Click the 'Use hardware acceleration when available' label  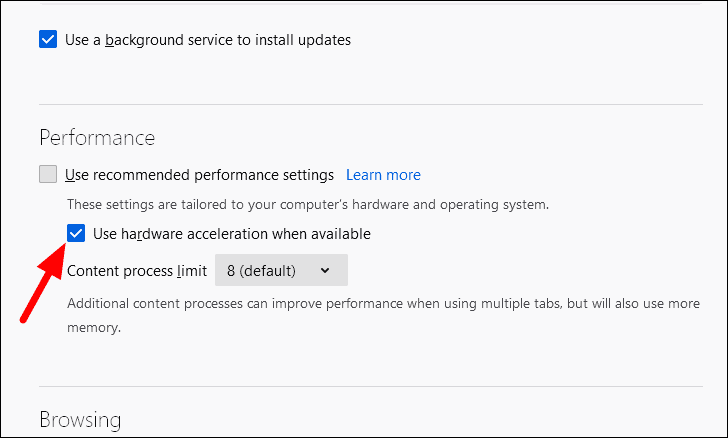[x=232, y=234]
